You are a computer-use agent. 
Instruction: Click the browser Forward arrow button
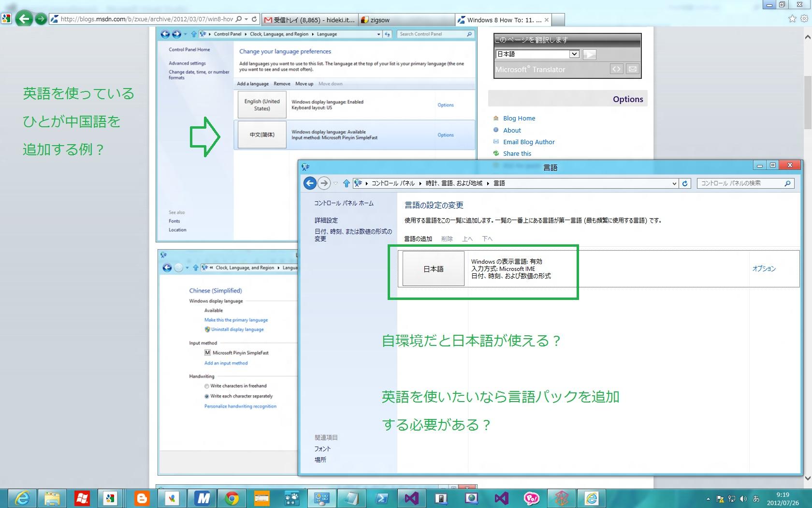[42, 19]
